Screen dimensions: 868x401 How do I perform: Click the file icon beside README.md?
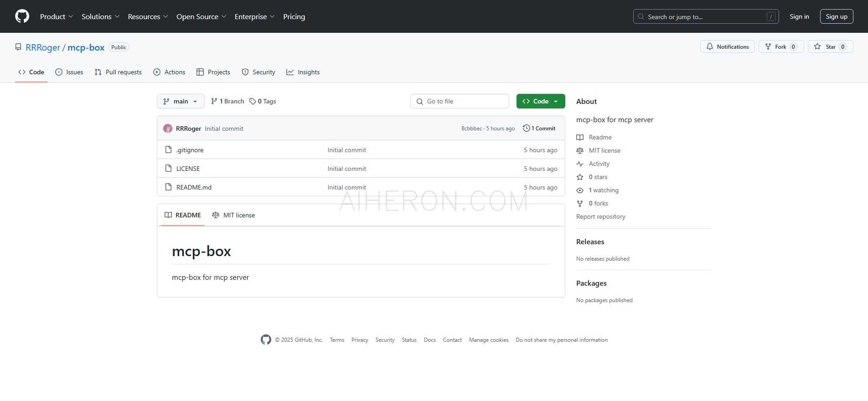[168, 187]
